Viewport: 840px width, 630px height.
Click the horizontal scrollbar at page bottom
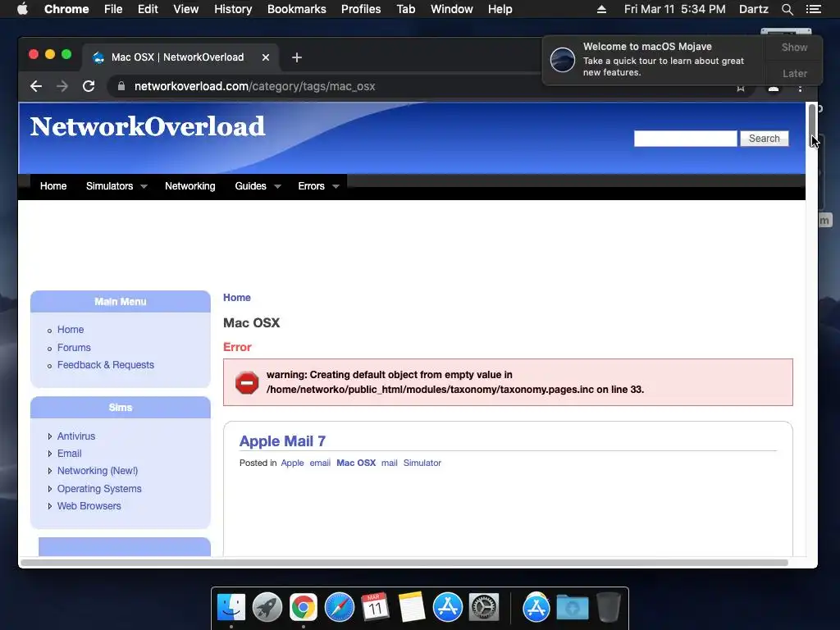(404, 563)
